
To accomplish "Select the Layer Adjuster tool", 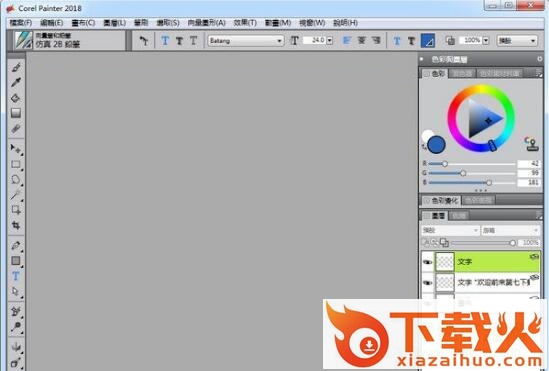I will [x=16, y=149].
